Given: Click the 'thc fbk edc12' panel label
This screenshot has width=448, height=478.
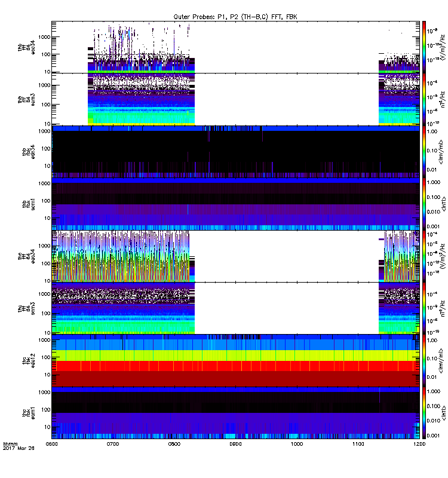Looking at the screenshot, I should coord(28,360).
